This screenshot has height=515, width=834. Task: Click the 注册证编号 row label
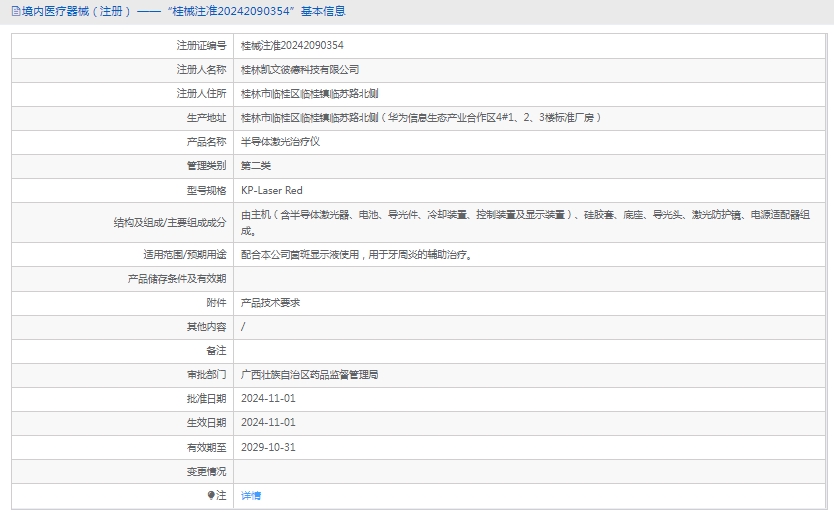click(201, 46)
